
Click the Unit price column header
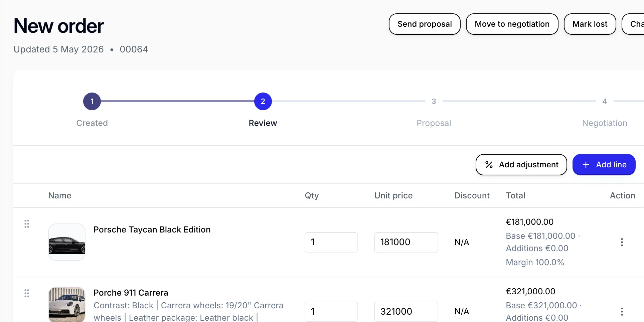393,196
